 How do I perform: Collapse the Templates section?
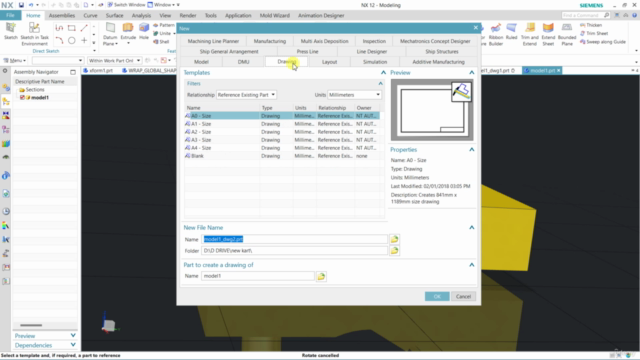pyautogui.click(x=383, y=73)
